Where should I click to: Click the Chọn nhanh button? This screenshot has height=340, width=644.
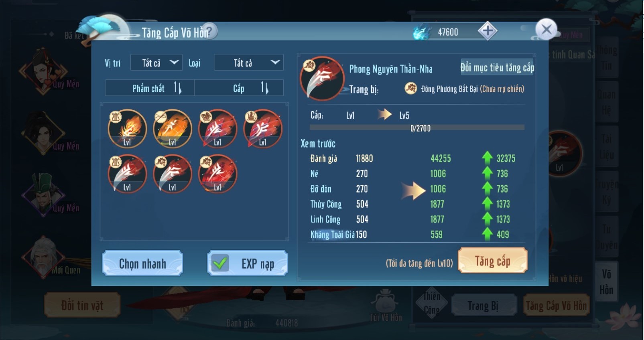pos(143,263)
